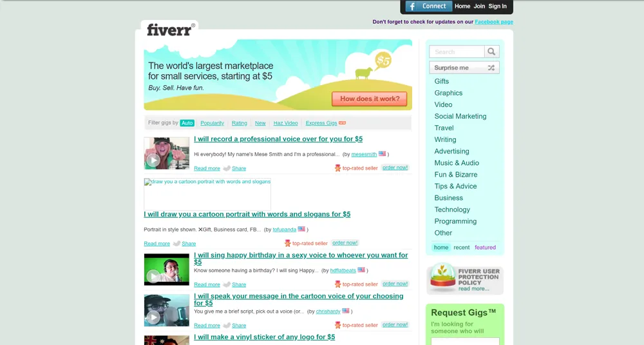The width and height of the screenshot is (644, 345).
Task: Open the professional voice over gig title
Action: 278,139
